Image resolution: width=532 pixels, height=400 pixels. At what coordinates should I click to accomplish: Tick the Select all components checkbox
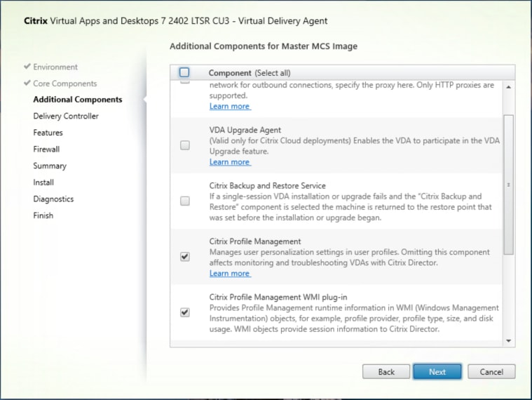coord(184,72)
